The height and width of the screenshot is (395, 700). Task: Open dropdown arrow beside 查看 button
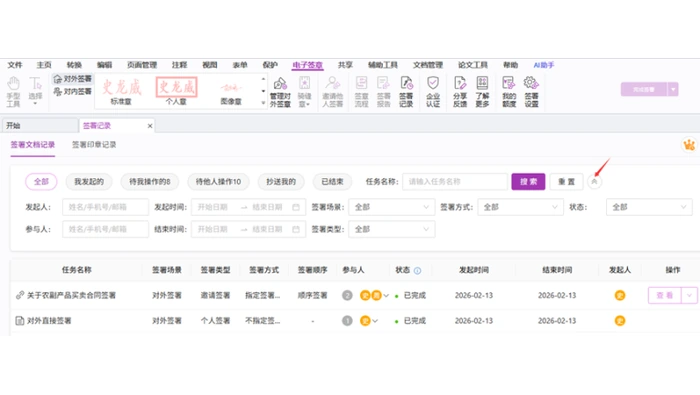pos(689,295)
